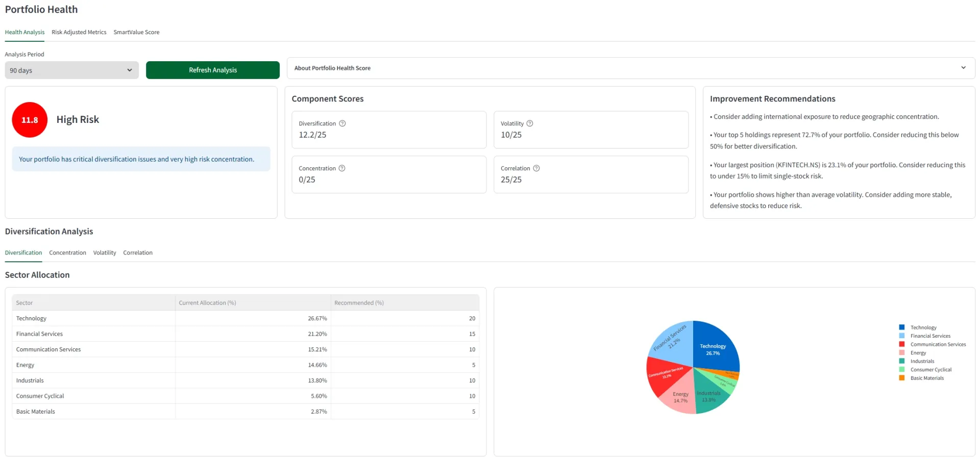Screen dimensions: 980x461
Task: Expand About Portfolio Health Score panel
Action: tap(630, 68)
